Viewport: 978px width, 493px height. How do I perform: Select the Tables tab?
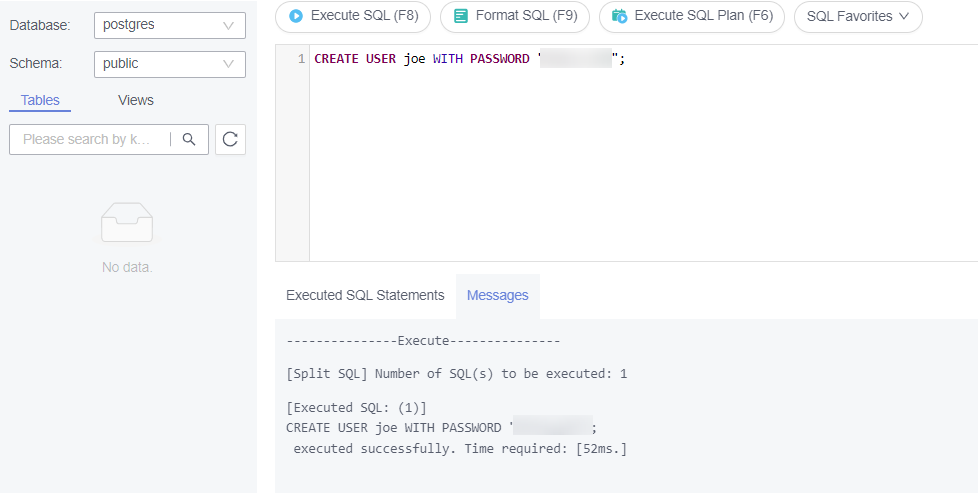pyautogui.click(x=40, y=100)
